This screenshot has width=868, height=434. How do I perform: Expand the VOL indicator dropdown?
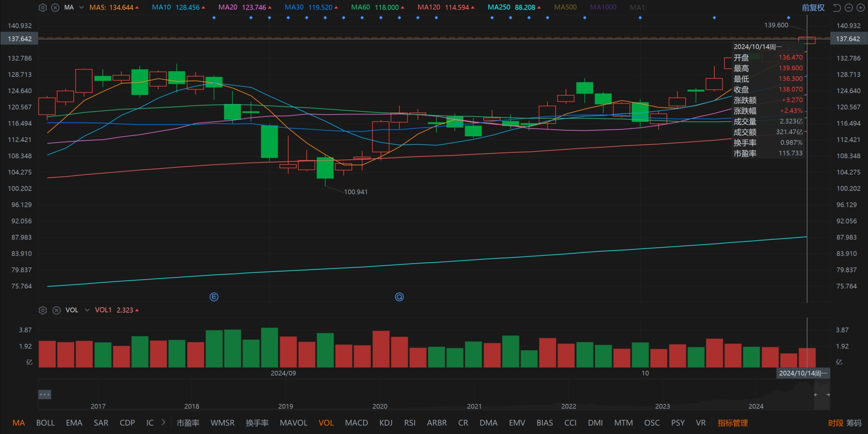87,310
